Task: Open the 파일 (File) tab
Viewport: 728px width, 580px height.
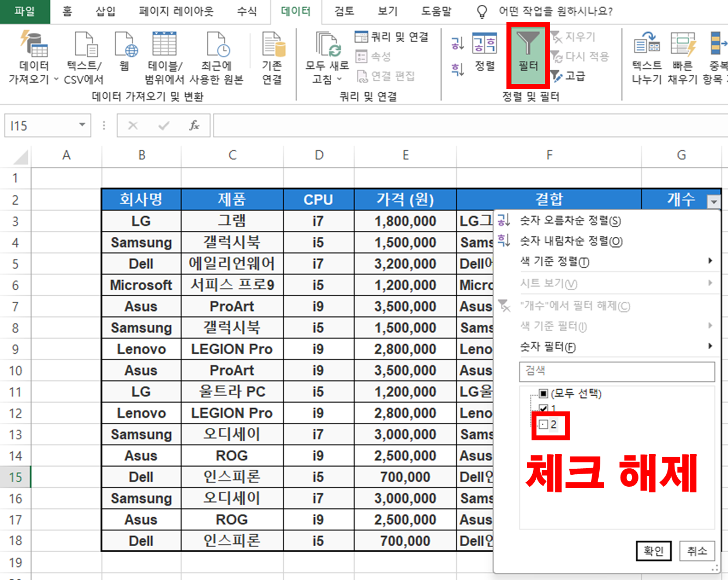Action: pyautogui.click(x=25, y=11)
